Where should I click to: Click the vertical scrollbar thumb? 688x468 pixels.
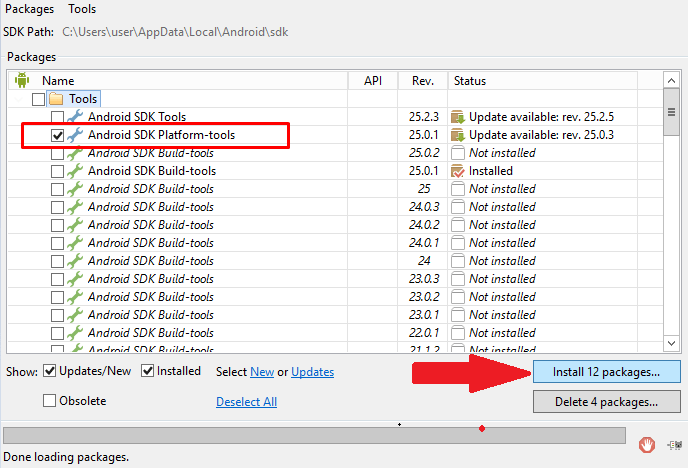coord(671,112)
